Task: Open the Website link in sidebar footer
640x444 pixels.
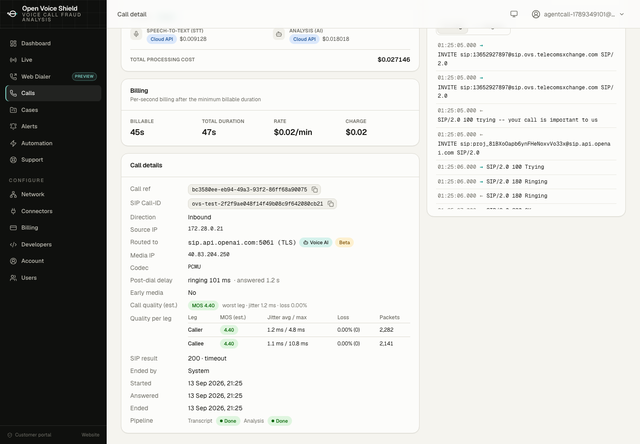Action: [x=90, y=435]
